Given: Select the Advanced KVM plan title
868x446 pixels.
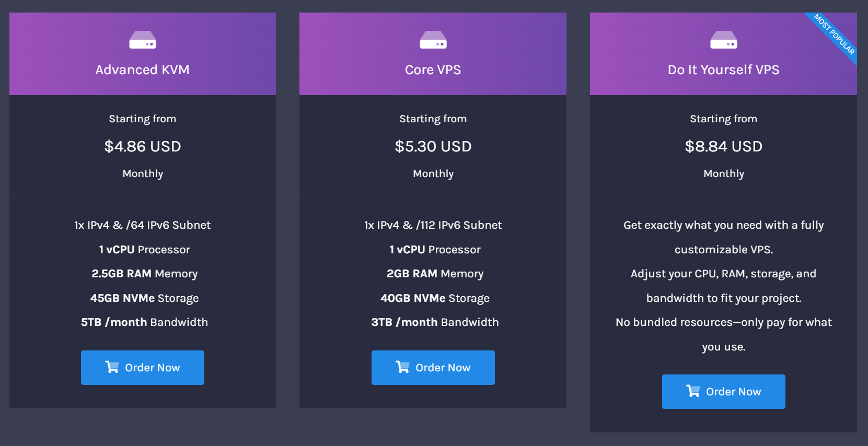Looking at the screenshot, I should [x=143, y=70].
